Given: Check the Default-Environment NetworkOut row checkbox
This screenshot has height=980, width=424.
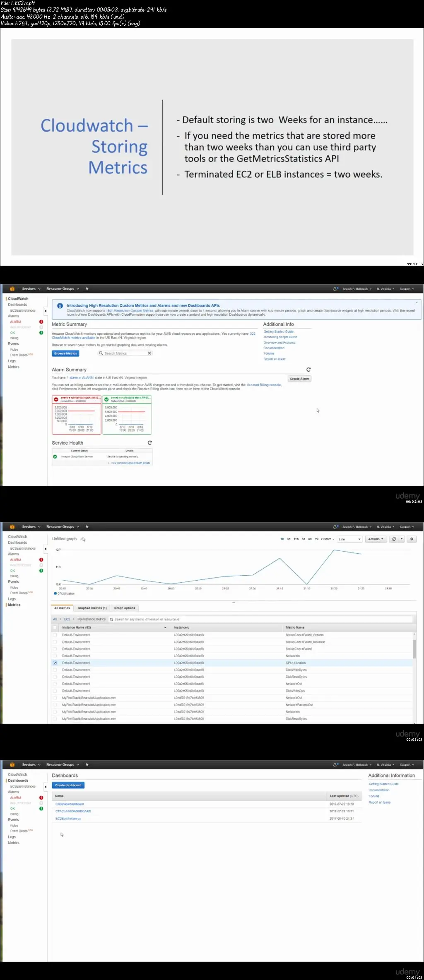Looking at the screenshot, I should (55, 684).
